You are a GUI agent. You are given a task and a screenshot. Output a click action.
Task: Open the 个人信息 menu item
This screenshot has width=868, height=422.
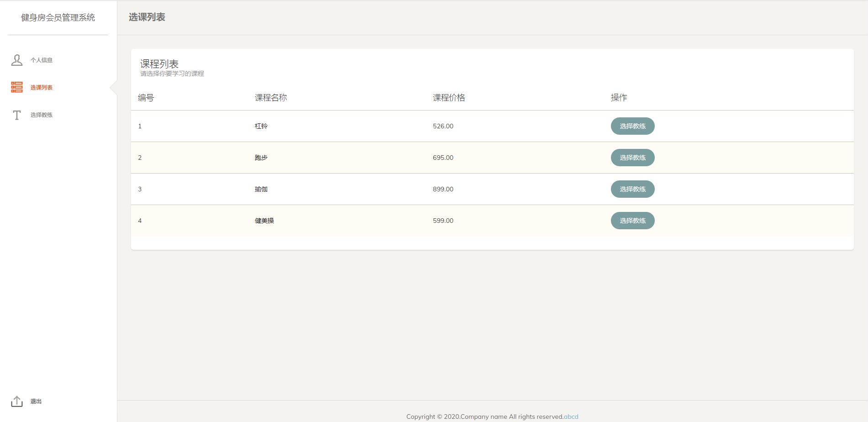(x=42, y=60)
